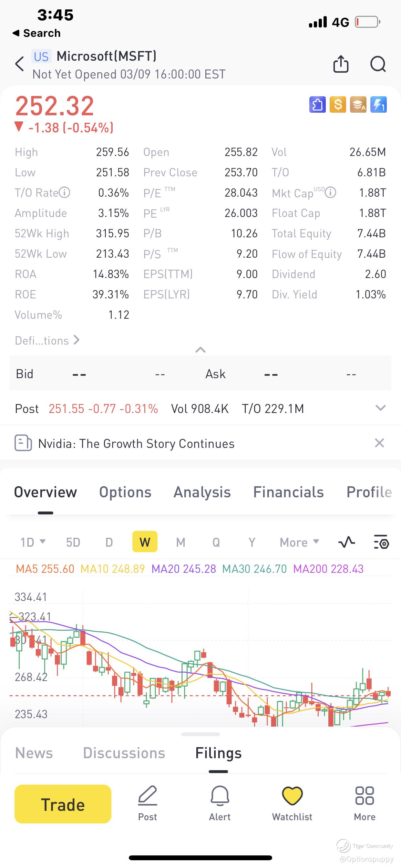Tap the yellow dollar sign badge icon

pyautogui.click(x=338, y=104)
